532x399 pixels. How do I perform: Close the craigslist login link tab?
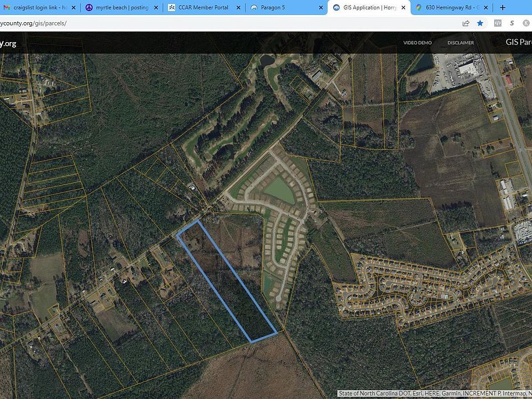[74, 7]
